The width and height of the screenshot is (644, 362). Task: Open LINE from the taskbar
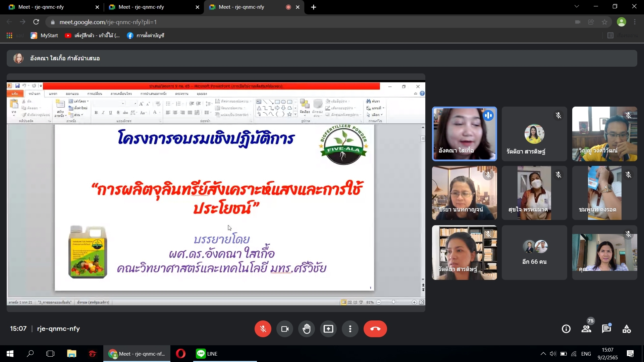[x=207, y=354]
